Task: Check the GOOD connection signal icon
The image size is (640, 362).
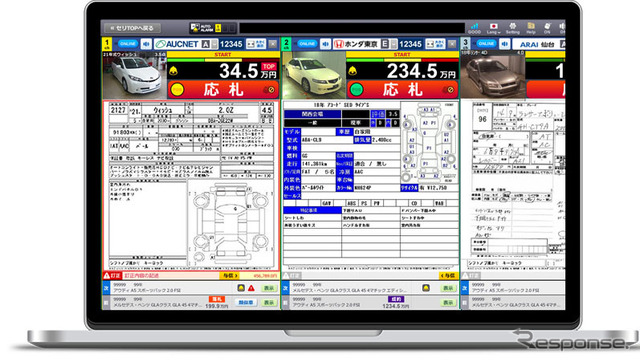Action: 474,28
